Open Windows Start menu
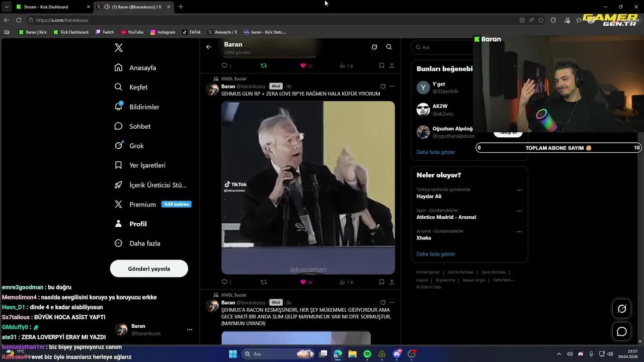This screenshot has height=362, width=644. tap(233, 354)
